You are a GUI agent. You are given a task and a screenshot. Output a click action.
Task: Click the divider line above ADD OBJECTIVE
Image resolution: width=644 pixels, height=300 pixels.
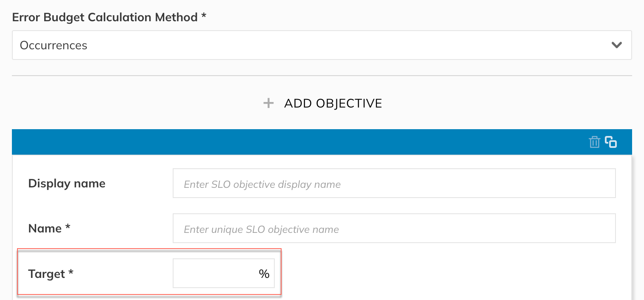click(x=322, y=76)
